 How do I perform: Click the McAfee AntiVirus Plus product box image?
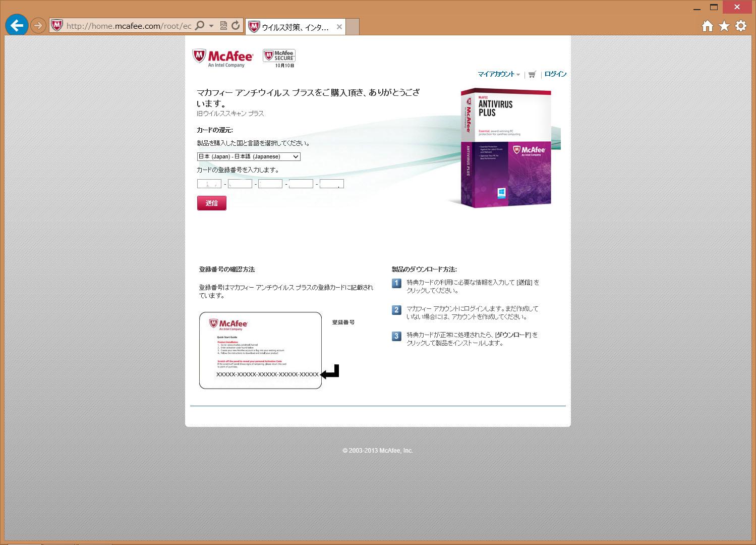[x=506, y=148]
